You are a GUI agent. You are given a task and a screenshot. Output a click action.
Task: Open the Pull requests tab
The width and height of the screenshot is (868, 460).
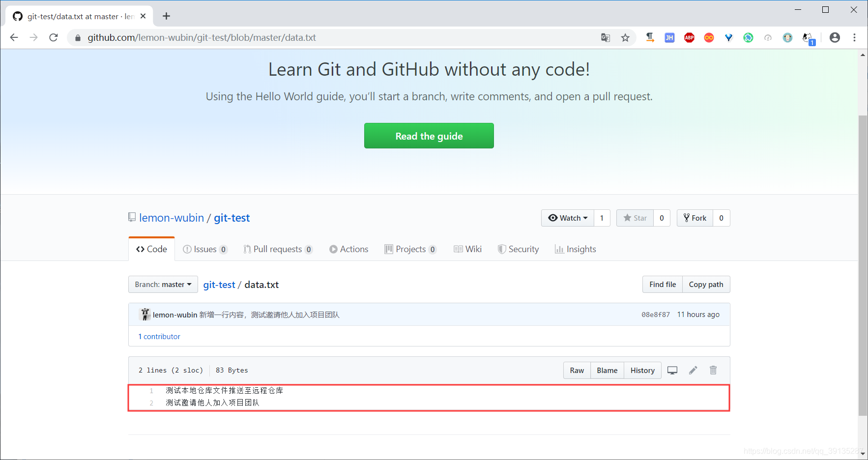click(x=278, y=249)
